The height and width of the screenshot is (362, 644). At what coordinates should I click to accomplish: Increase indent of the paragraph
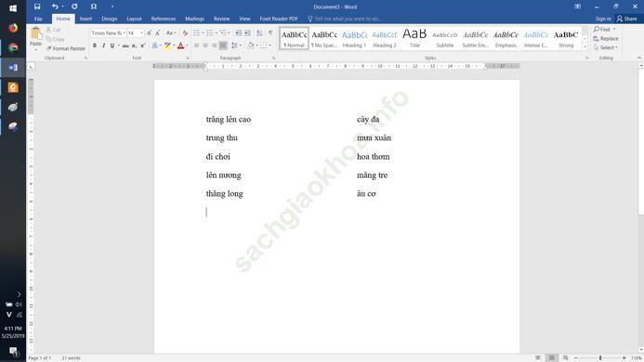click(247, 32)
